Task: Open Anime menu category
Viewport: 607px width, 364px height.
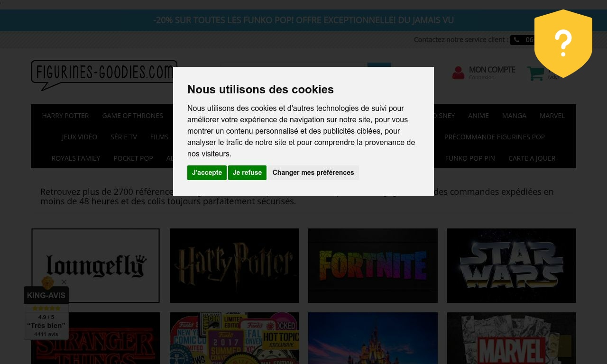Action: coord(478,116)
